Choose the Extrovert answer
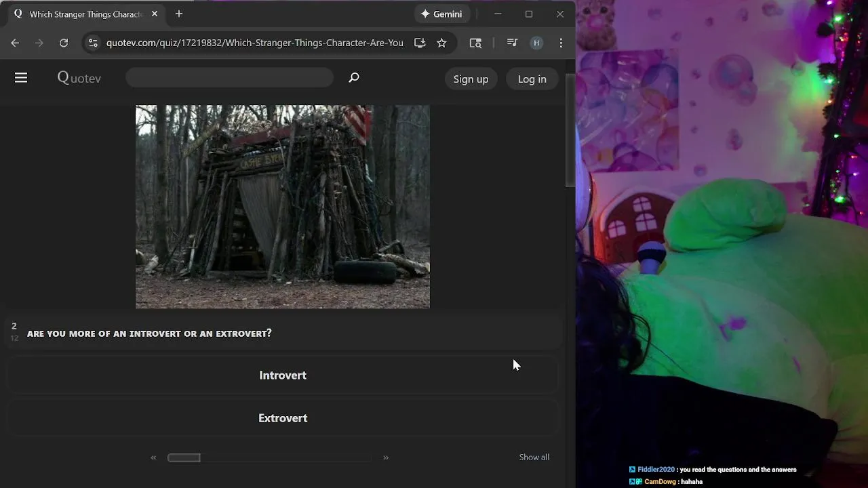This screenshot has height=488, width=868. (283, 418)
